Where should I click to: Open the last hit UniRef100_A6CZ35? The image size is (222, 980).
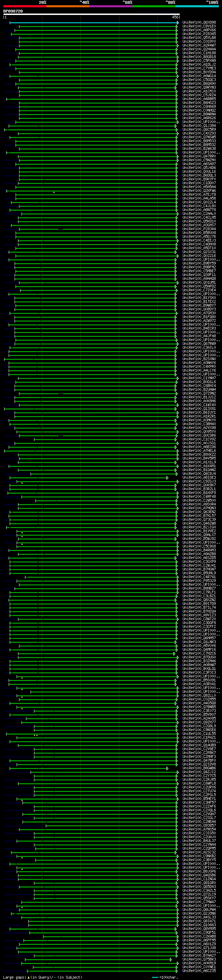click(x=199, y=971)
